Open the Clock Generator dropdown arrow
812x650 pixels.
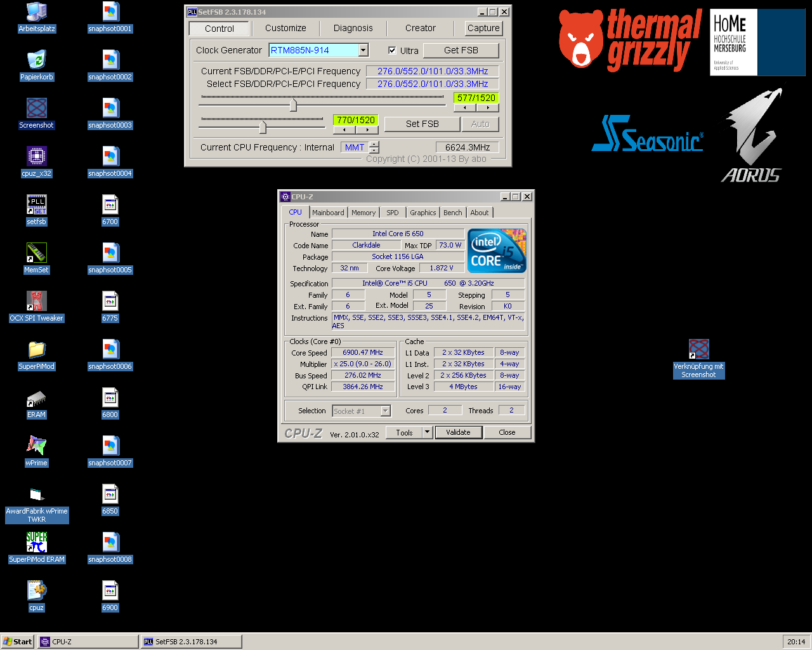[x=363, y=50]
